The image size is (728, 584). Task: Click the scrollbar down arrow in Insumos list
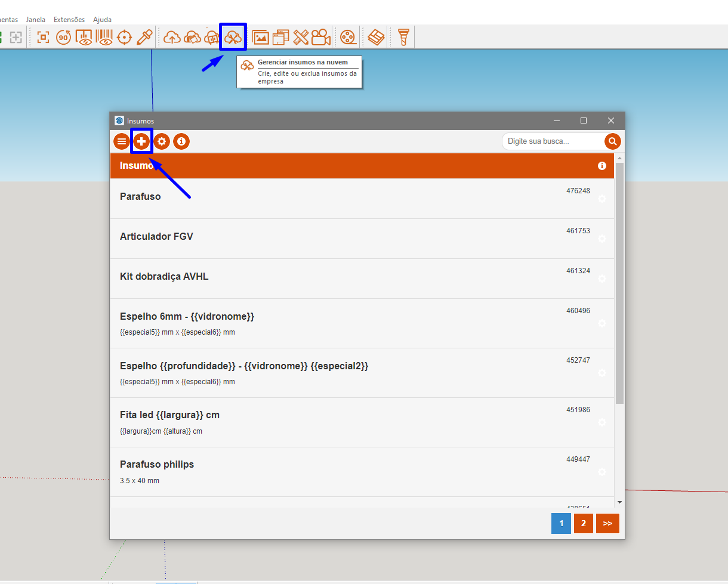tap(619, 502)
